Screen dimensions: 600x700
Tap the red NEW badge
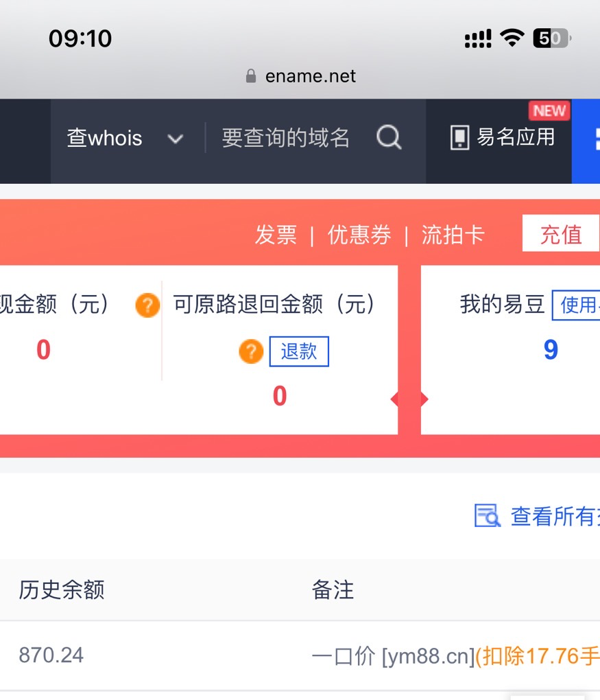pos(549,111)
